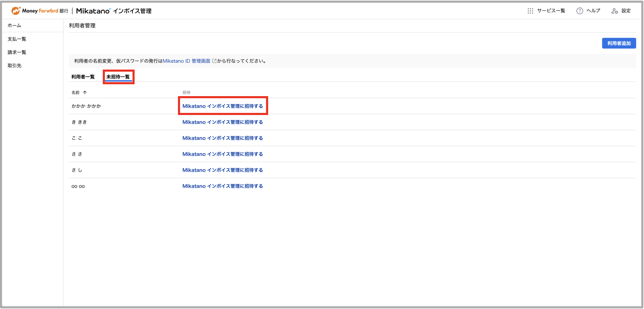644x309 pixels.
Task: Click the 招待 column header
Action: pyautogui.click(x=186, y=93)
